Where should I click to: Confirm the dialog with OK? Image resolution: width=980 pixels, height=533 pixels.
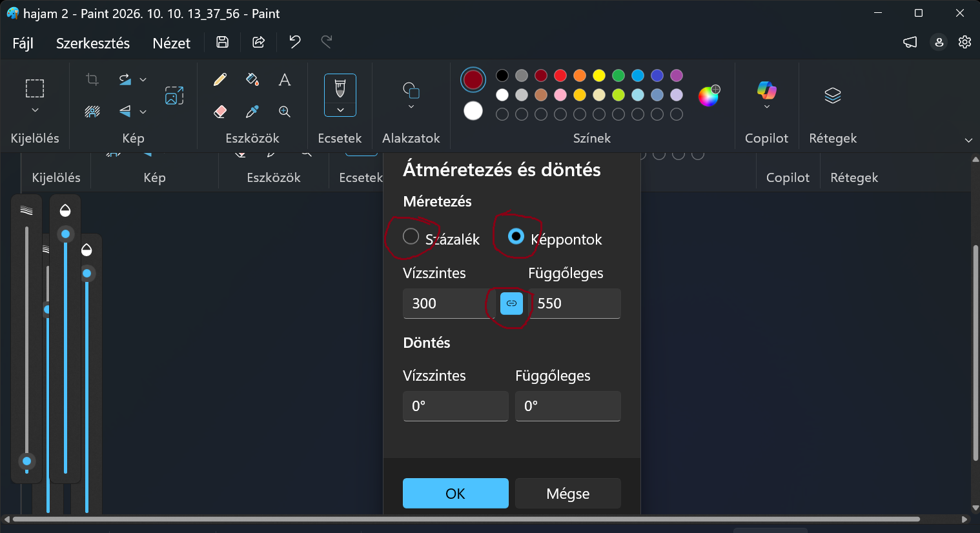coord(456,494)
